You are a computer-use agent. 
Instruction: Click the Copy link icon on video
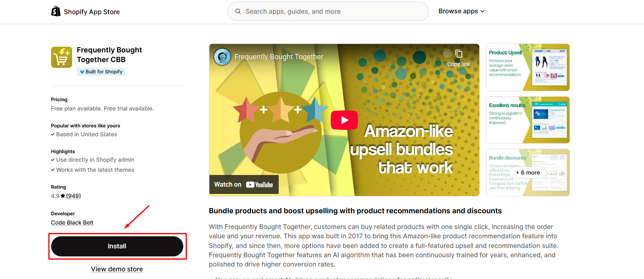(458, 54)
